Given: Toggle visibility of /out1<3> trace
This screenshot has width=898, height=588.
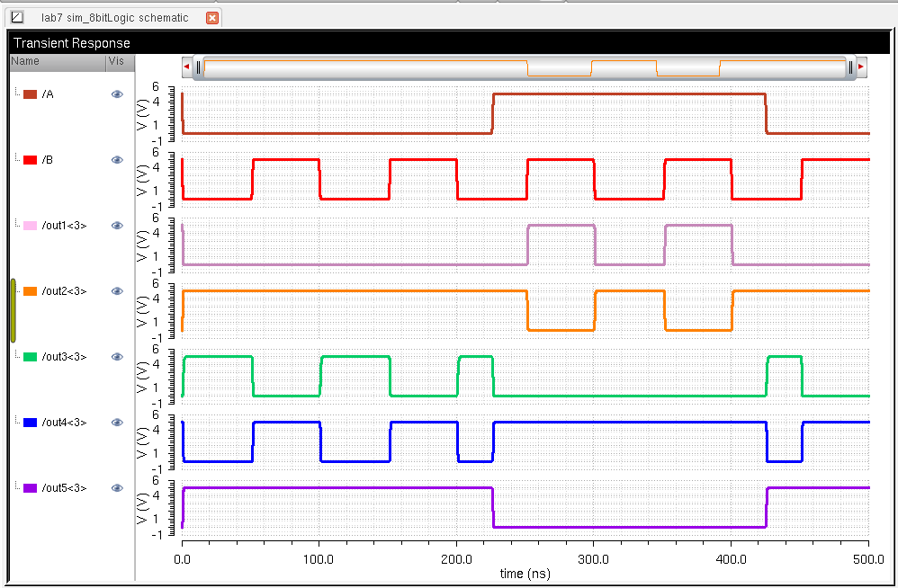Looking at the screenshot, I should [x=116, y=226].
